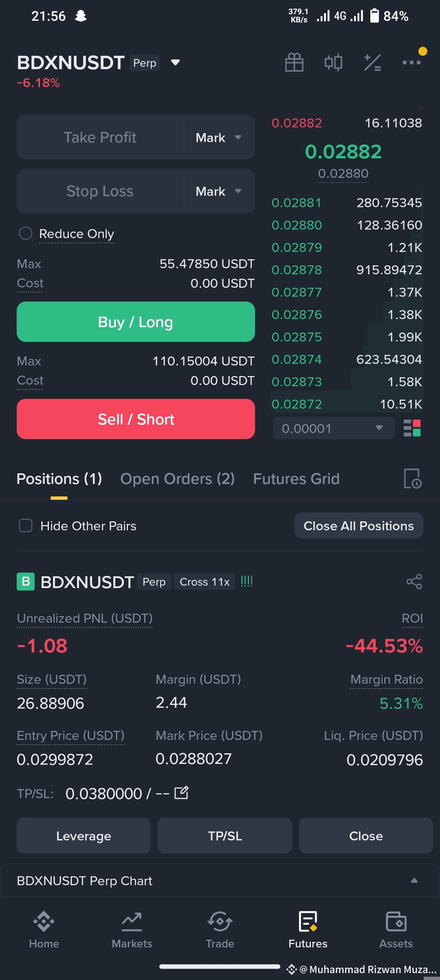Go to the Assets wallet tab
This screenshot has width=440, height=980.
(x=396, y=930)
